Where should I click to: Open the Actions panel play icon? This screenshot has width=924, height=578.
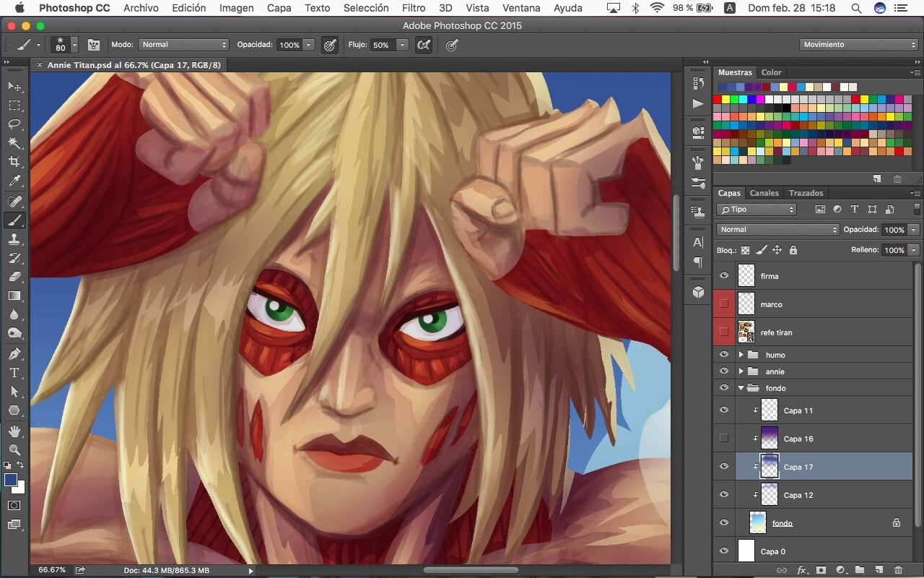click(698, 103)
